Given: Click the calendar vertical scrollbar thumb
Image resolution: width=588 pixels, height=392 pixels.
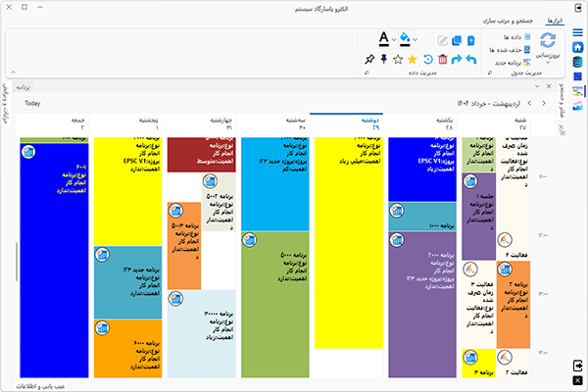Looking at the screenshot, I should click(17, 262).
